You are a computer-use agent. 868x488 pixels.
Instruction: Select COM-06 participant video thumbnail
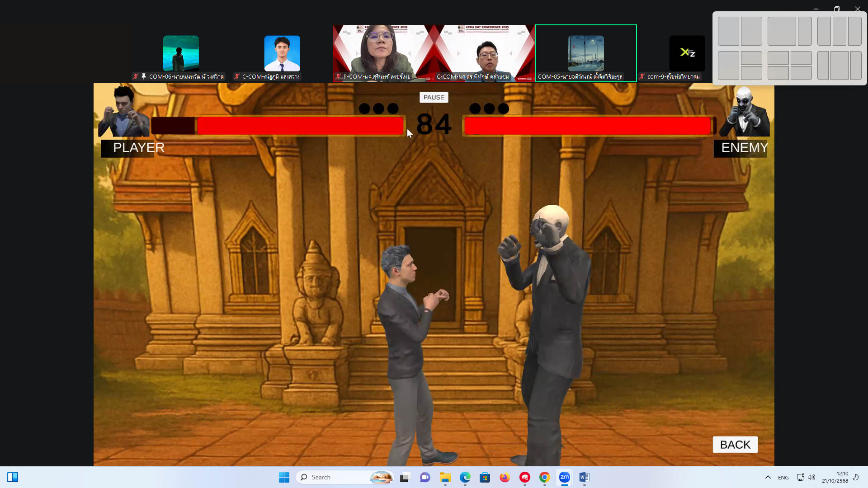point(181,53)
